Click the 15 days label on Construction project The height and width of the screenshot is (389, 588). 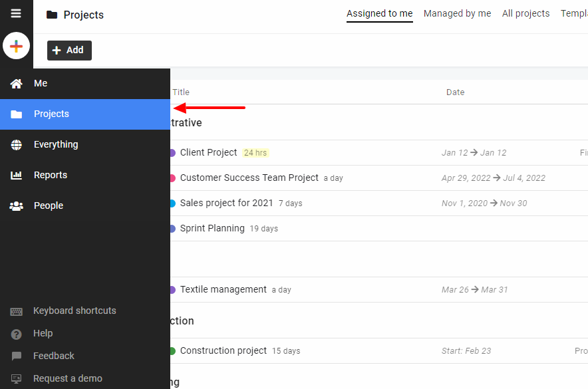coord(286,351)
